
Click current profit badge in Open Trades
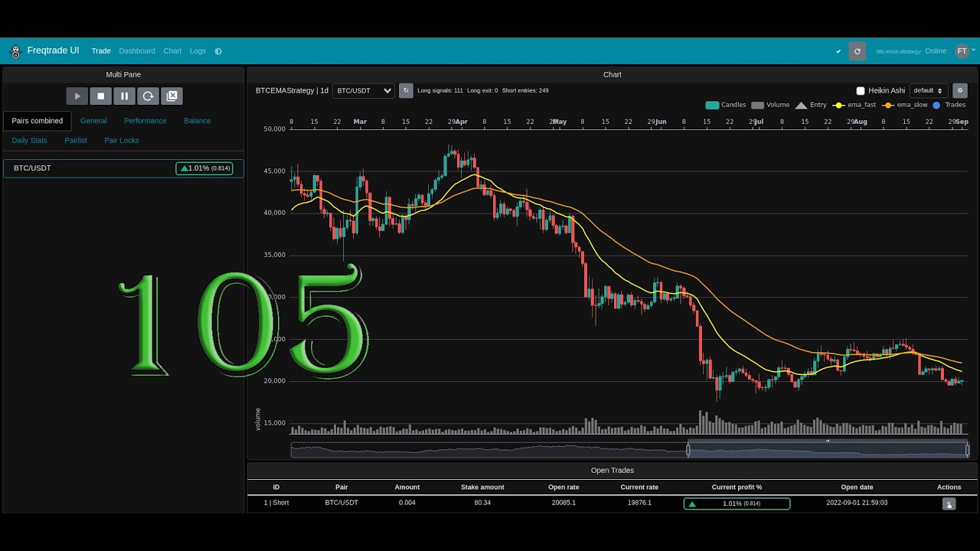[x=737, y=504]
